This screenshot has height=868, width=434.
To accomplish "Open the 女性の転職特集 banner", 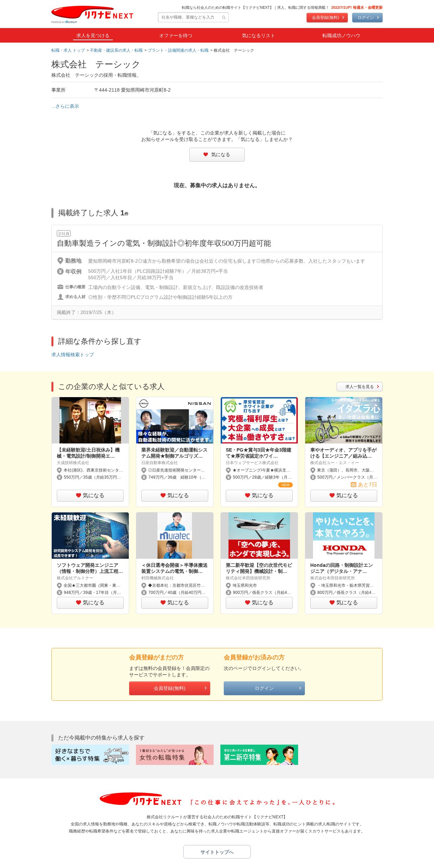I will pos(175,755).
